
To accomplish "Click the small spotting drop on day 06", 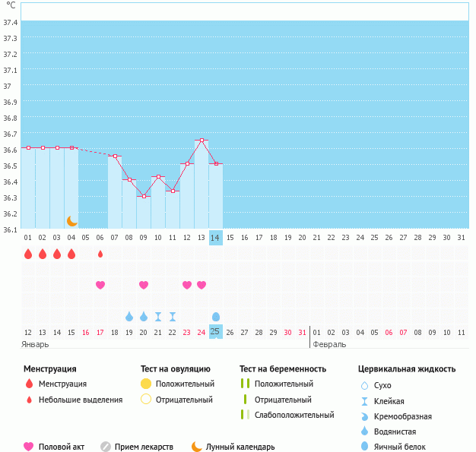I will tap(100, 254).
